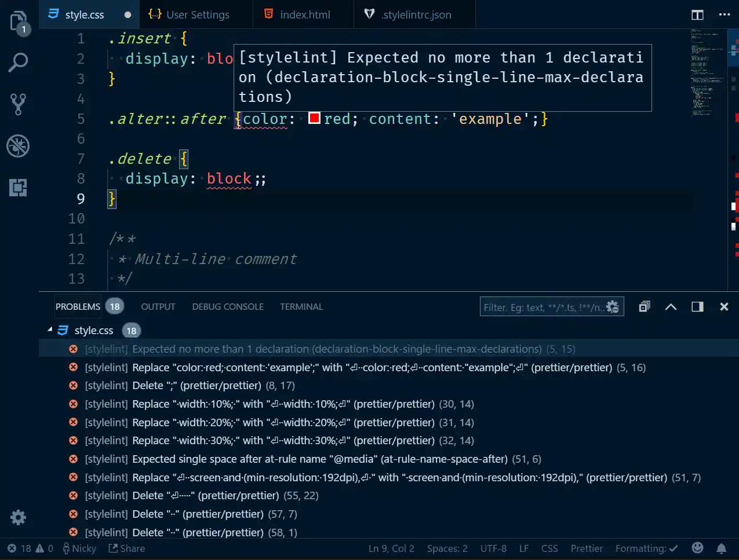Select the 'Expected no more than 1 declaration' problem
This screenshot has width=739, height=560.
(x=388, y=349)
